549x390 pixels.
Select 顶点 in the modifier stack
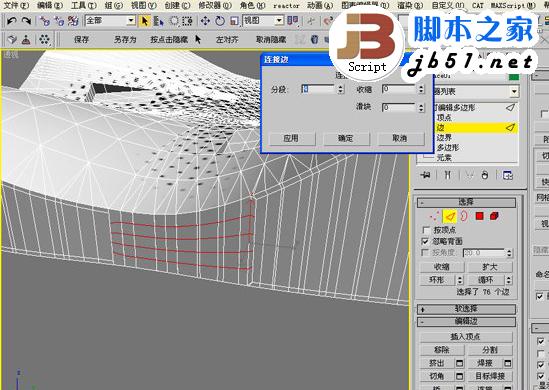pos(444,118)
